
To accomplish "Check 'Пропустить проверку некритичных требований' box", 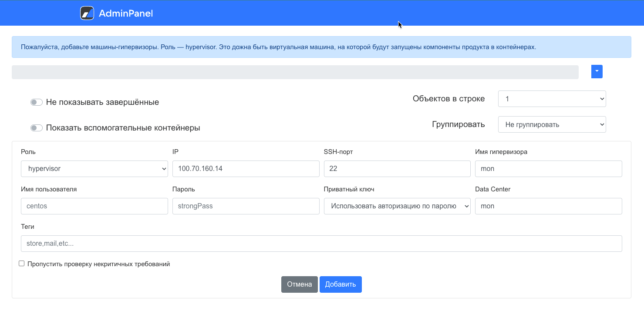I will click(x=22, y=264).
